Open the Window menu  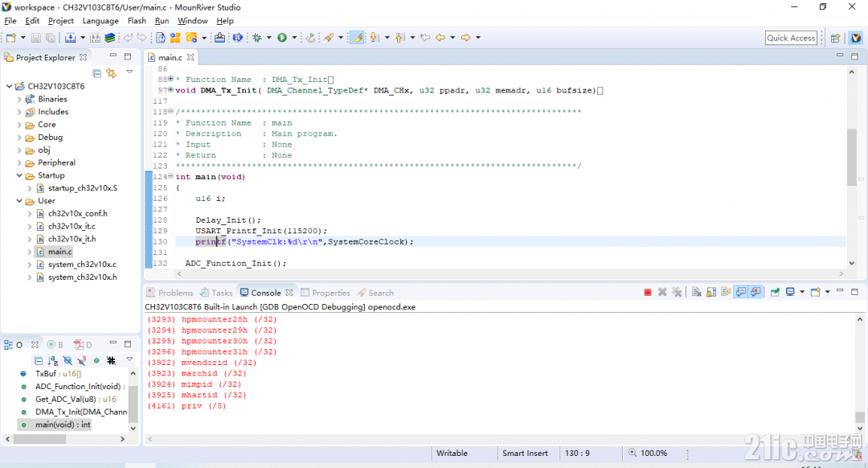click(x=193, y=21)
